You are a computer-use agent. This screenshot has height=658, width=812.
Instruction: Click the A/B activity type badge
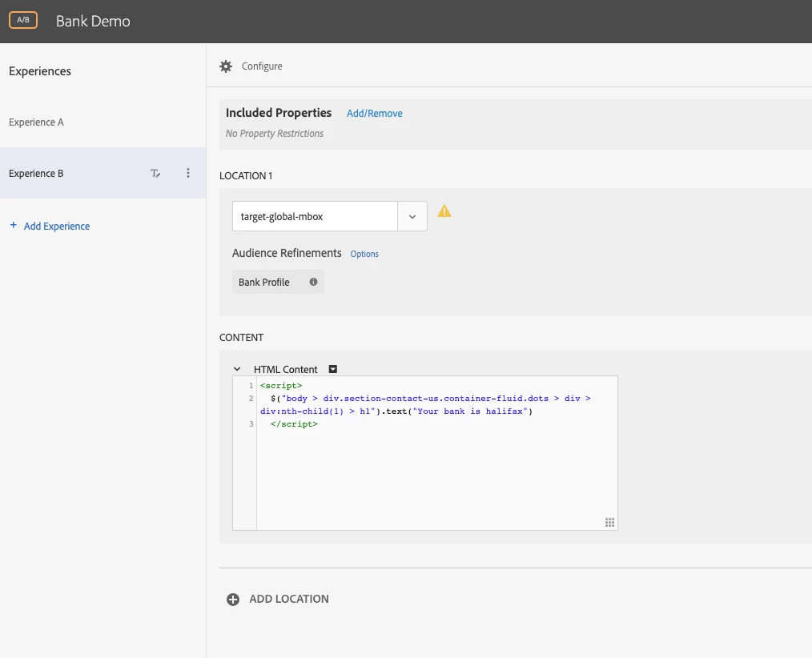coord(23,20)
